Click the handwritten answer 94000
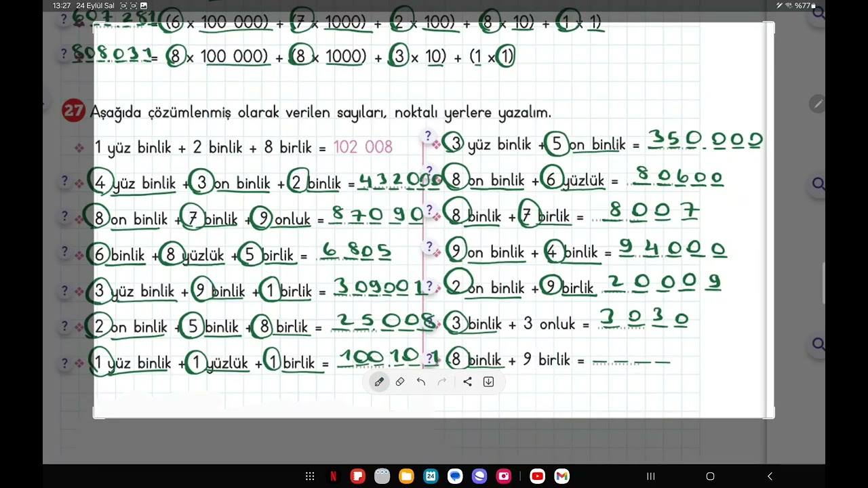868x488 pixels. (x=672, y=249)
